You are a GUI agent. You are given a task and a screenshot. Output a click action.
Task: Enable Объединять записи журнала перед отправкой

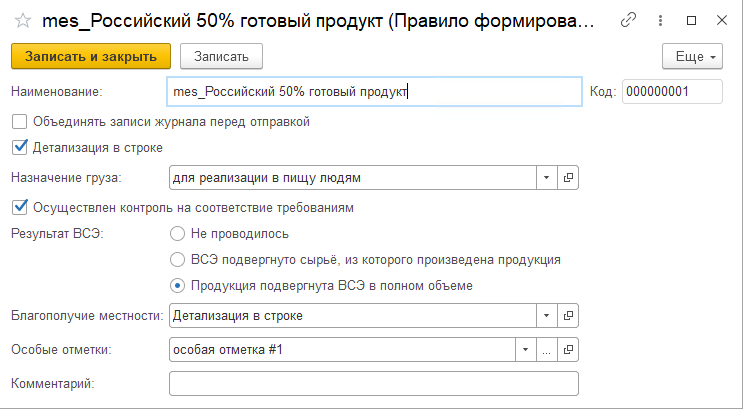[19, 122]
